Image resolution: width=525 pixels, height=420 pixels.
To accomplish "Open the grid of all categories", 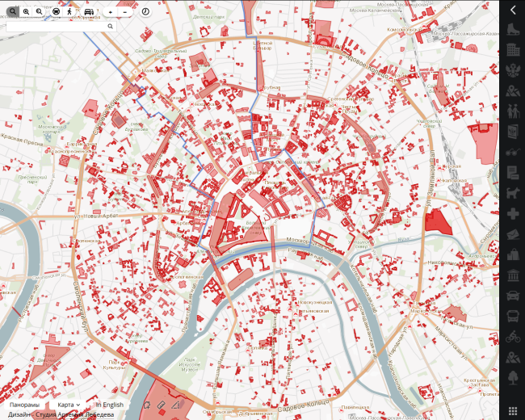I will pos(512,410).
